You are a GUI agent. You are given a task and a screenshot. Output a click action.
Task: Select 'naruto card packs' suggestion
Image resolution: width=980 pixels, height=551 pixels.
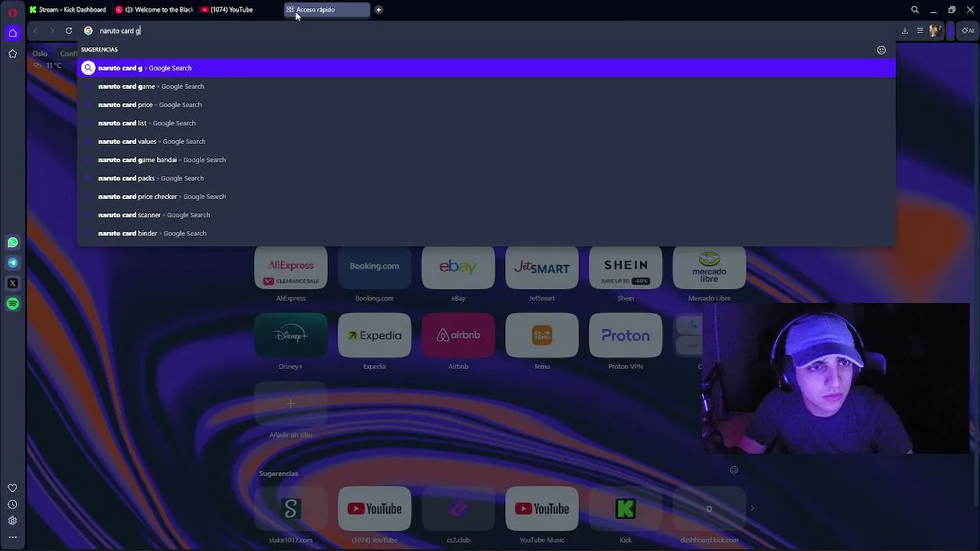pyautogui.click(x=486, y=178)
